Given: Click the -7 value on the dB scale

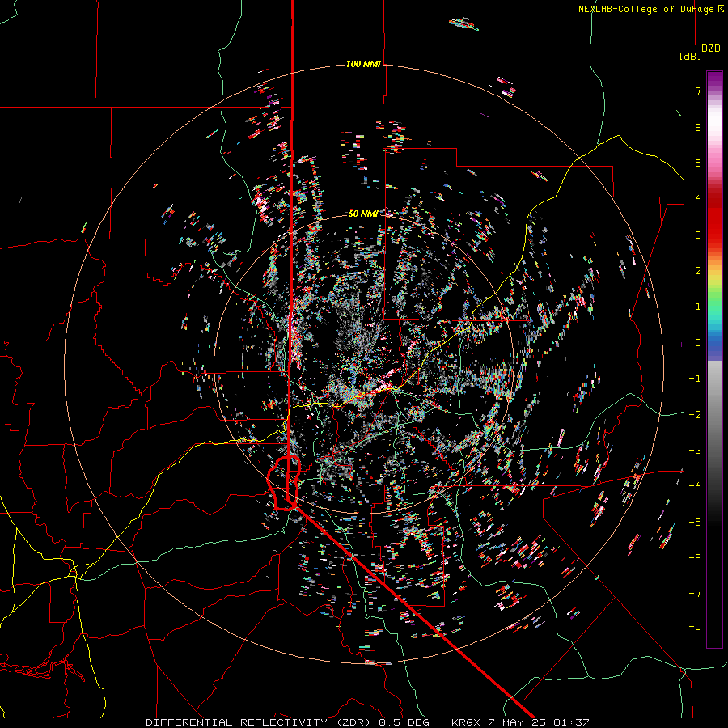Looking at the screenshot, I should [x=695, y=594].
